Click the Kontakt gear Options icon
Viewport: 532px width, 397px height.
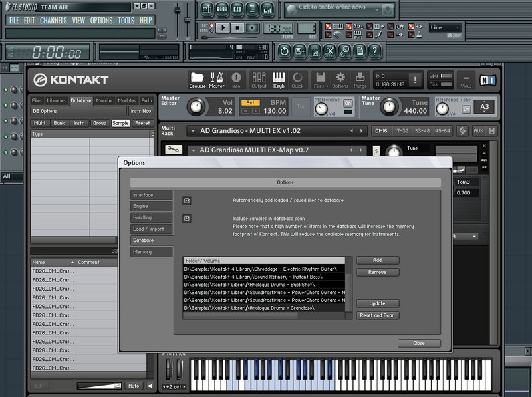340,80
